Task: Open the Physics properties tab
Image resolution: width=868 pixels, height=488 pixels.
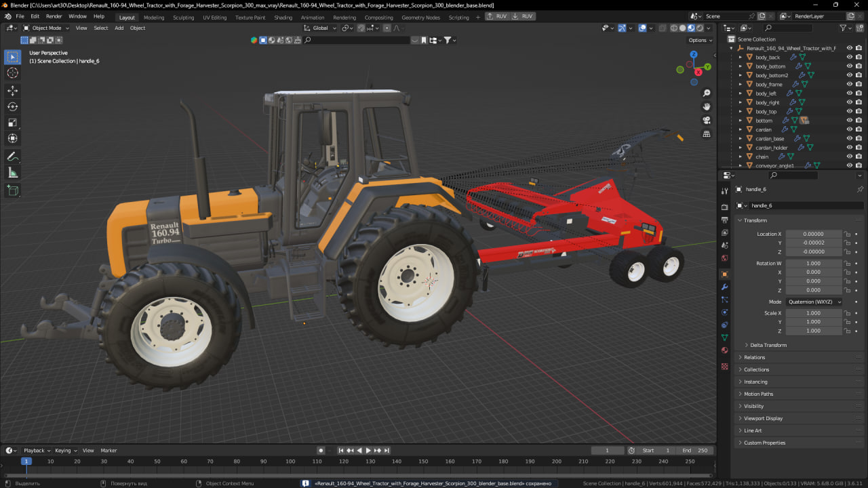Action: pyautogui.click(x=725, y=312)
